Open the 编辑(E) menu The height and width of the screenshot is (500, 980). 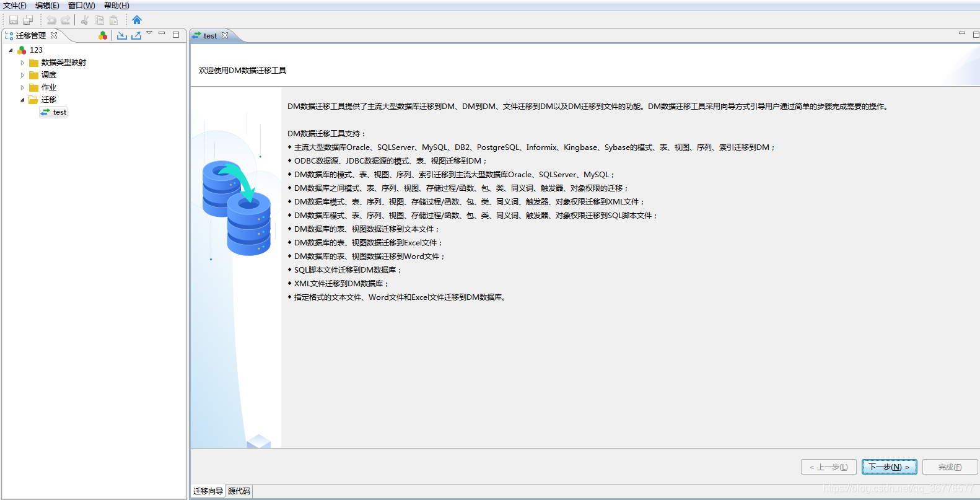click(47, 6)
